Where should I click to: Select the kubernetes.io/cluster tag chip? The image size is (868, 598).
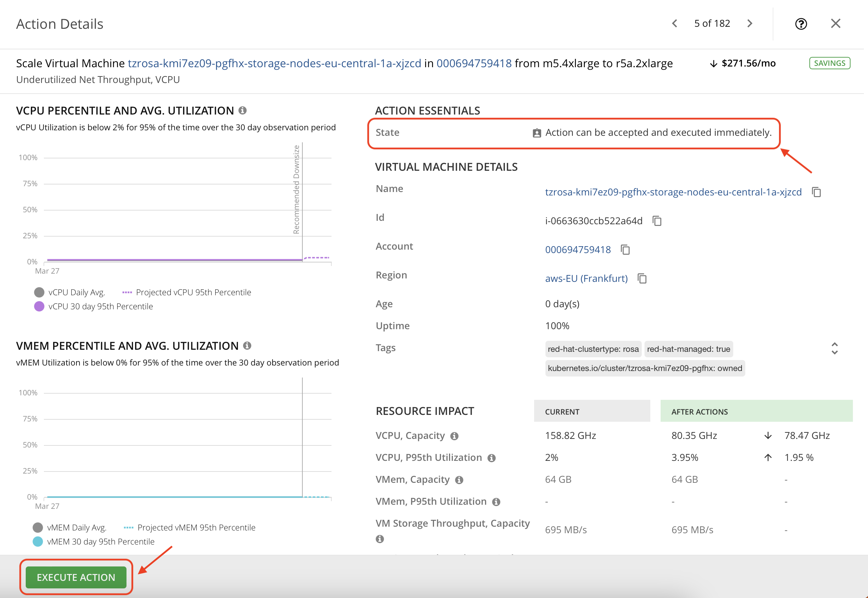coord(645,368)
